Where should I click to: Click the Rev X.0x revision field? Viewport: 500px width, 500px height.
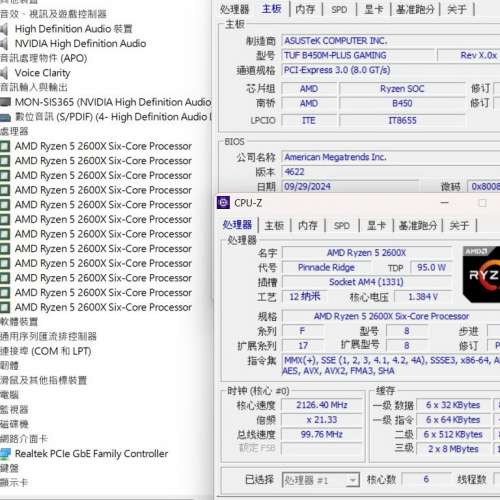(469, 56)
